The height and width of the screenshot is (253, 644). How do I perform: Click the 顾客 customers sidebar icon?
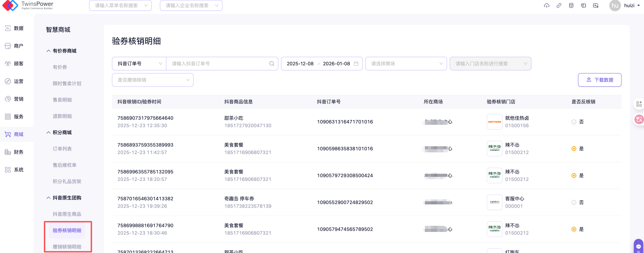(8, 63)
